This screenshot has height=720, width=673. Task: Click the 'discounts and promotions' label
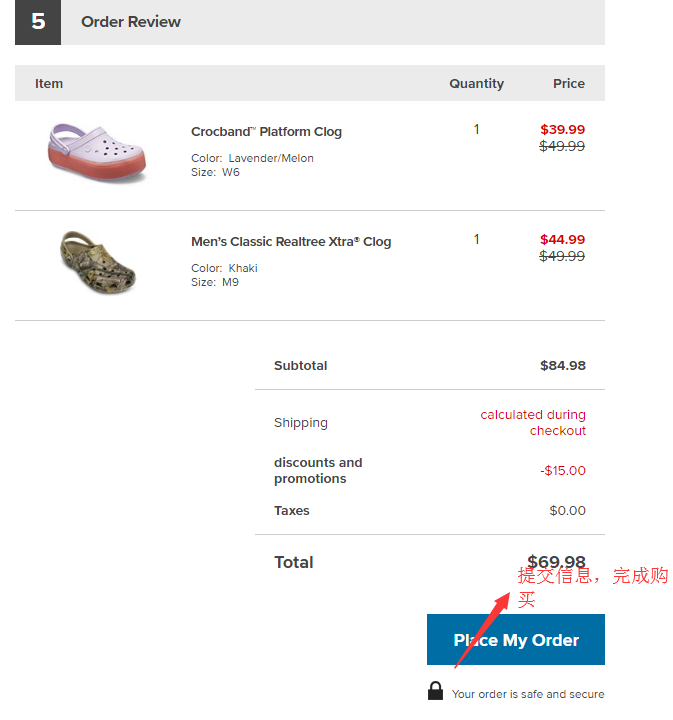point(318,471)
